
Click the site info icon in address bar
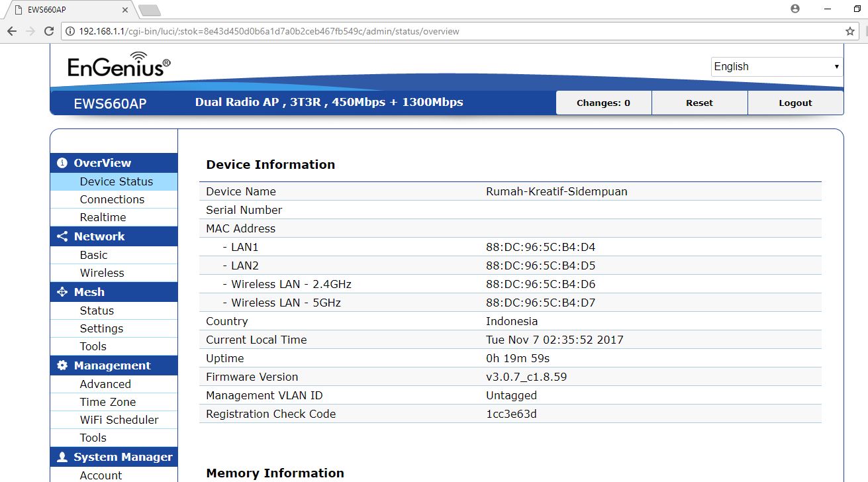pyautogui.click(x=70, y=31)
